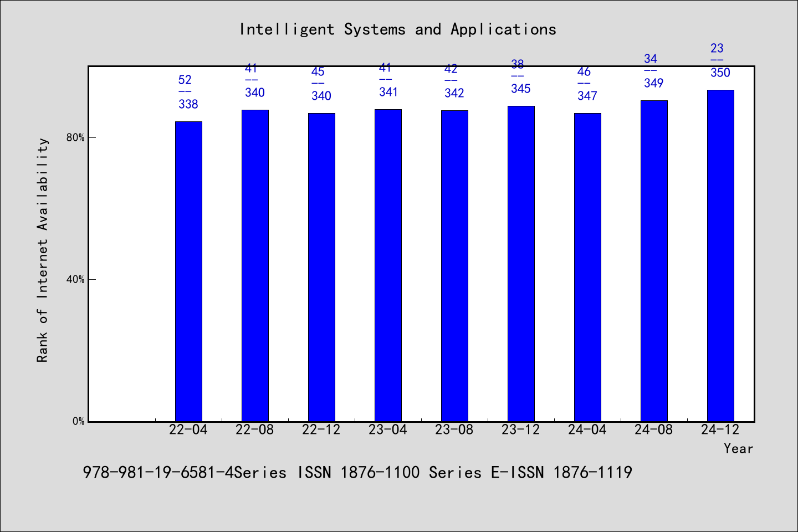This screenshot has width=798, height=532.
Task: Click the data label '52'
Action: coord(185,80)
